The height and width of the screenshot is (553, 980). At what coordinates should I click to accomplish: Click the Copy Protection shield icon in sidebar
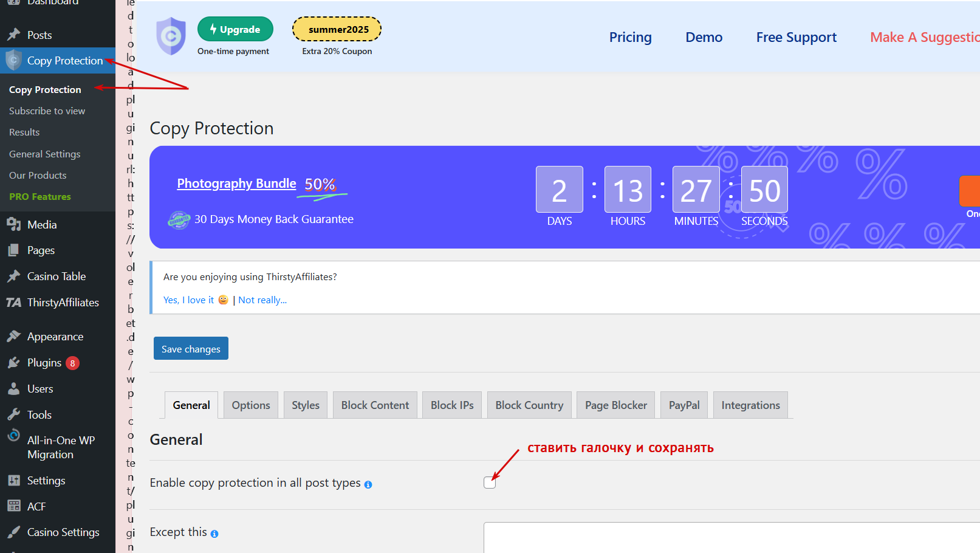click(x=13, y=60)
